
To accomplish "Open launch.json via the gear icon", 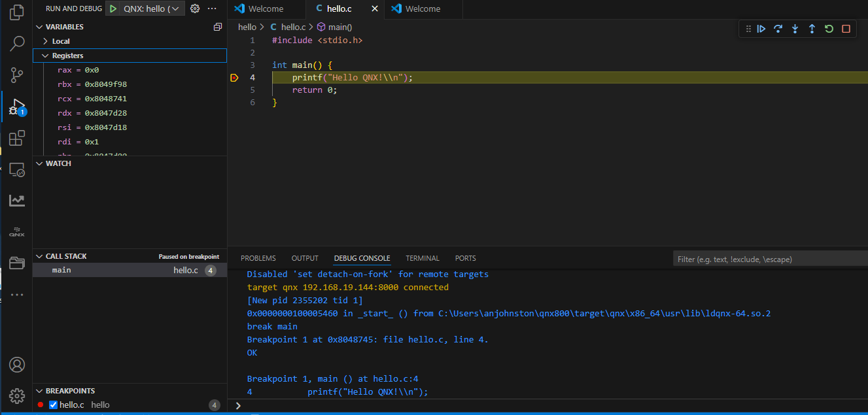I will [x=194, y=8].
